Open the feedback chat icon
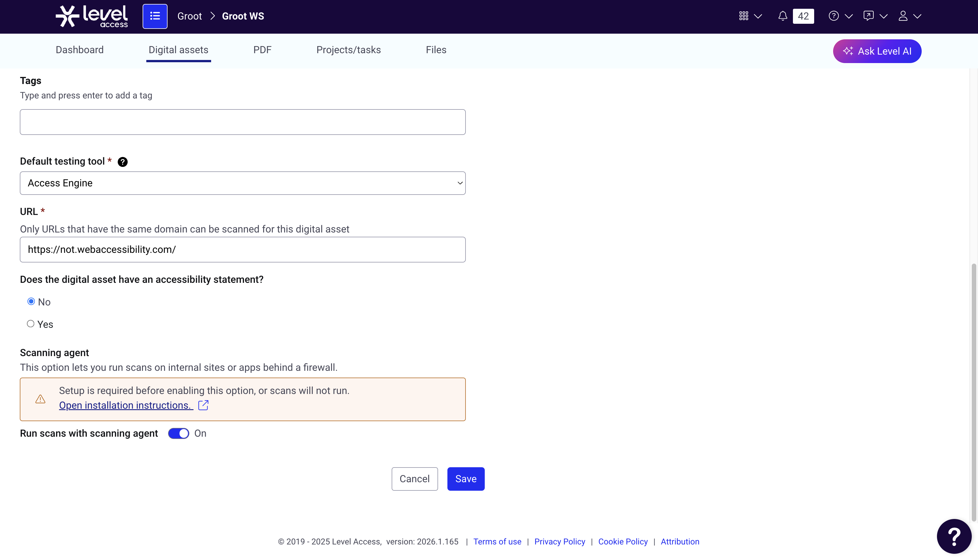Screen dimensions: 978x560 click(868, 16)
